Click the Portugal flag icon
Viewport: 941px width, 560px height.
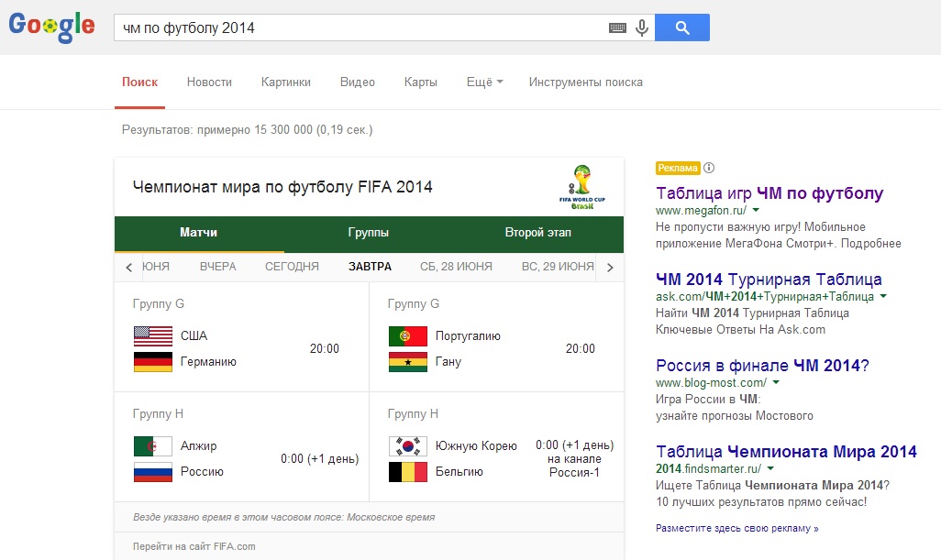[407, 335]
